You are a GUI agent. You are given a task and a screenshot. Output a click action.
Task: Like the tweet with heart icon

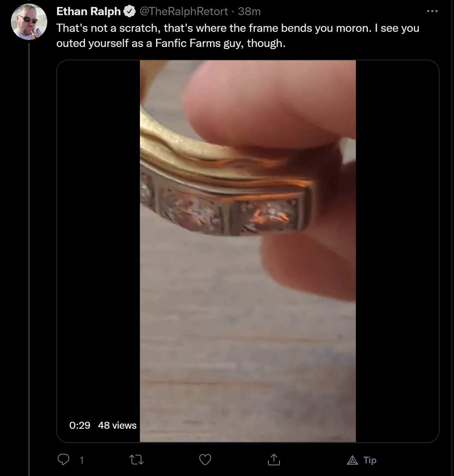point(205,460)
